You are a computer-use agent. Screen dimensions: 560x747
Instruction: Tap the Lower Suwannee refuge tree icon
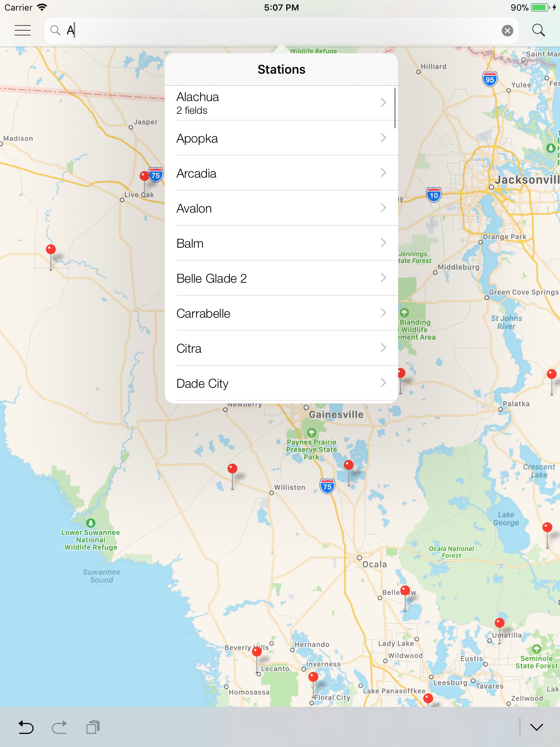[x=91, y=523]
